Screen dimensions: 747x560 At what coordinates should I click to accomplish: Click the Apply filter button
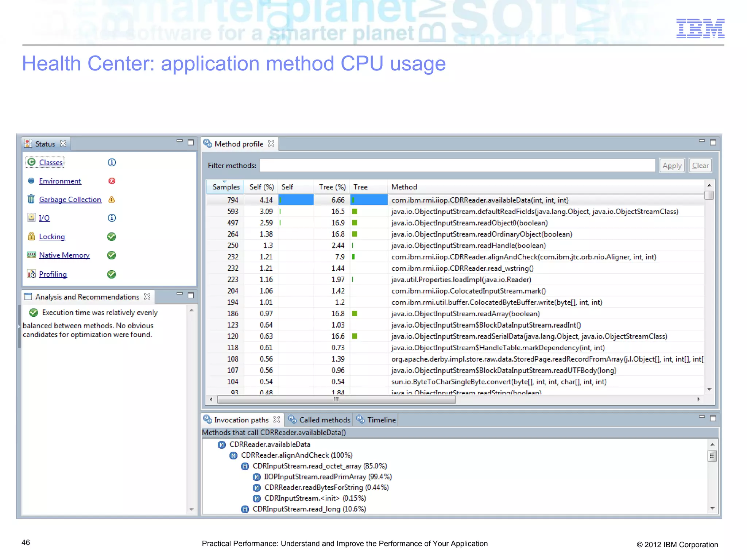pyautogui.click(x=672, y=165)
